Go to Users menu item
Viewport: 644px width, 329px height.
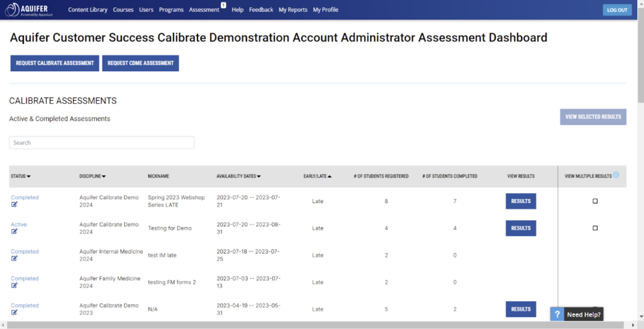[146, 10]
